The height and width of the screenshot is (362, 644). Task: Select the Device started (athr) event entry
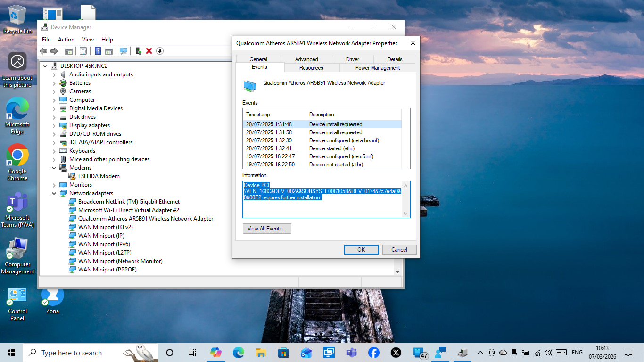click(x=330, y=148)
